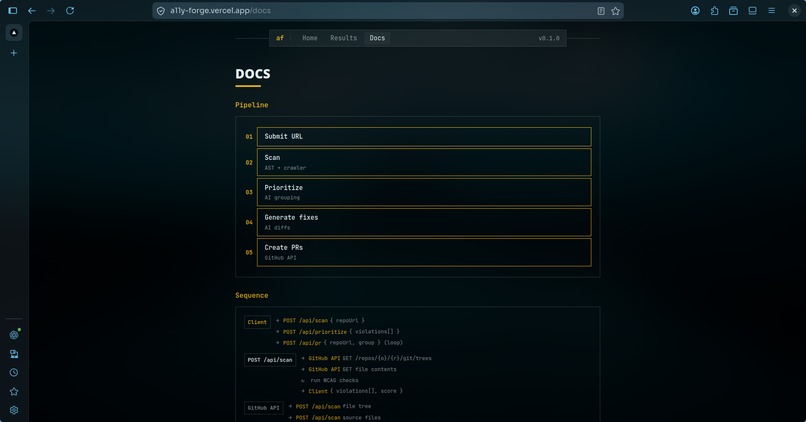806x422 pixels.
Task: Open a new tab with plus icon
Action: coord(14,53)
